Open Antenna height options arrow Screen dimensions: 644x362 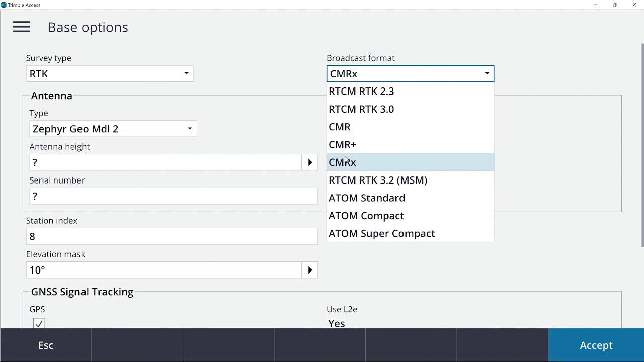310,162
